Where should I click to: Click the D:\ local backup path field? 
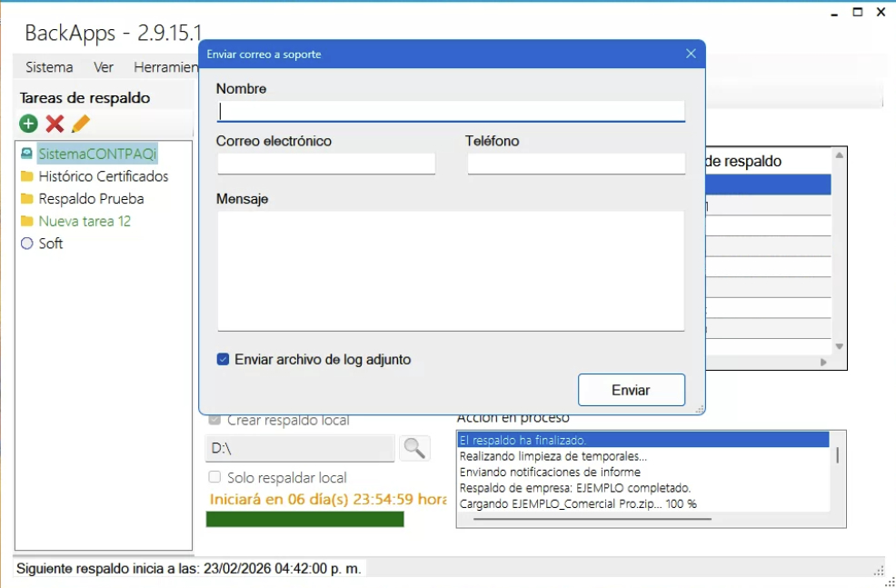300,449
